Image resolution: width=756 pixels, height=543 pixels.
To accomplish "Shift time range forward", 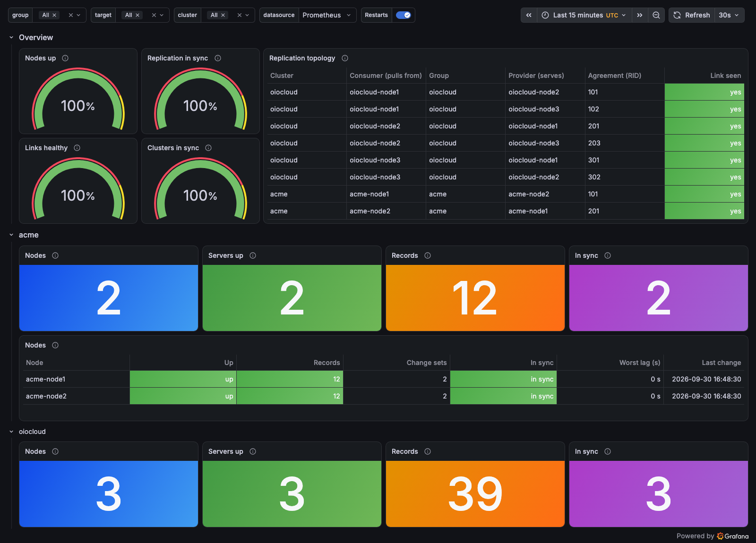I will 639,15.
